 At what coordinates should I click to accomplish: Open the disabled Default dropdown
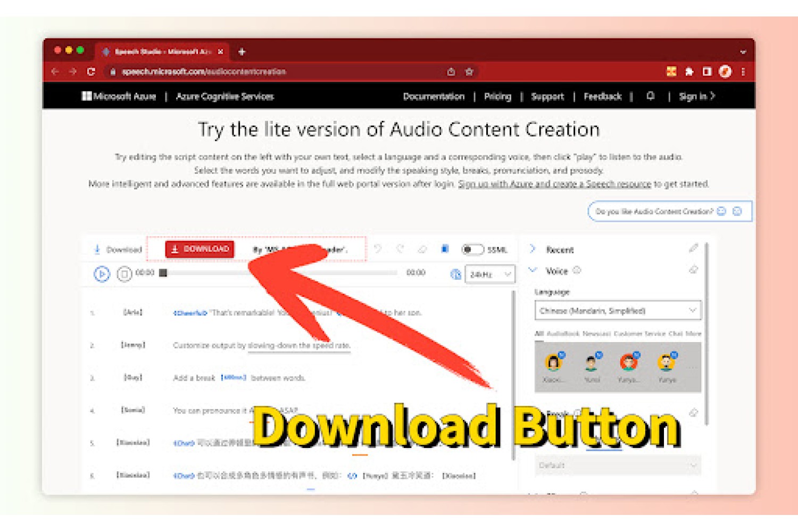point(618,465)
